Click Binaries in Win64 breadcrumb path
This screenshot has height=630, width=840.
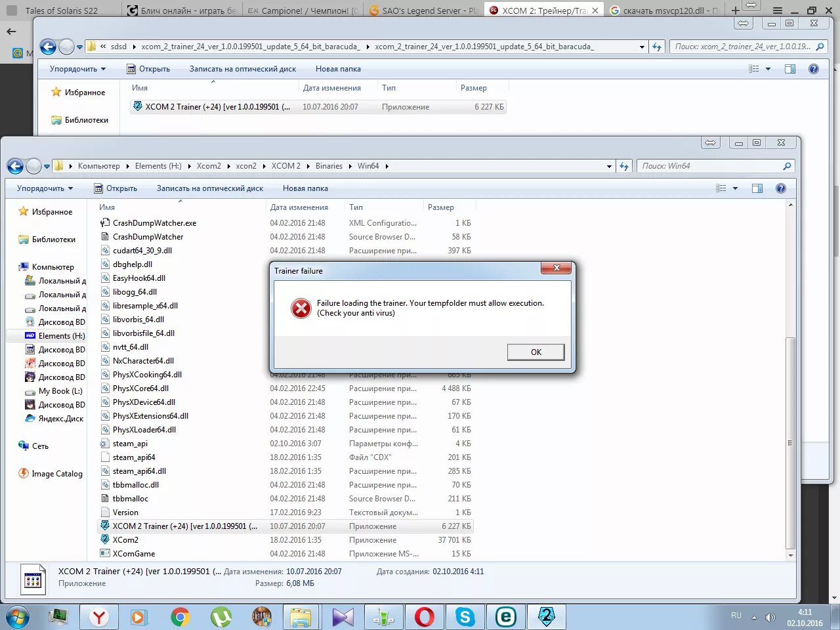(x=329, y=166)
